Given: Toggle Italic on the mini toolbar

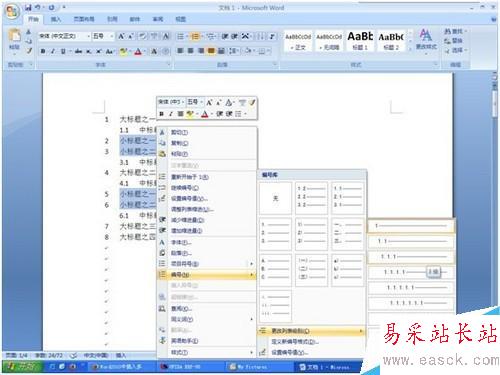Looking at the screenshot, I should click(171, 114).
